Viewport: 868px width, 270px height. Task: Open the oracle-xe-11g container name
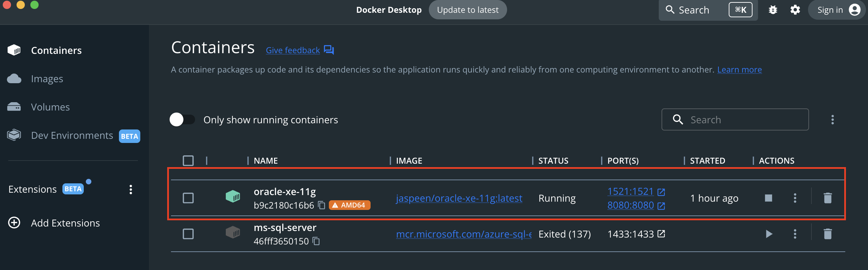point(285,191)
